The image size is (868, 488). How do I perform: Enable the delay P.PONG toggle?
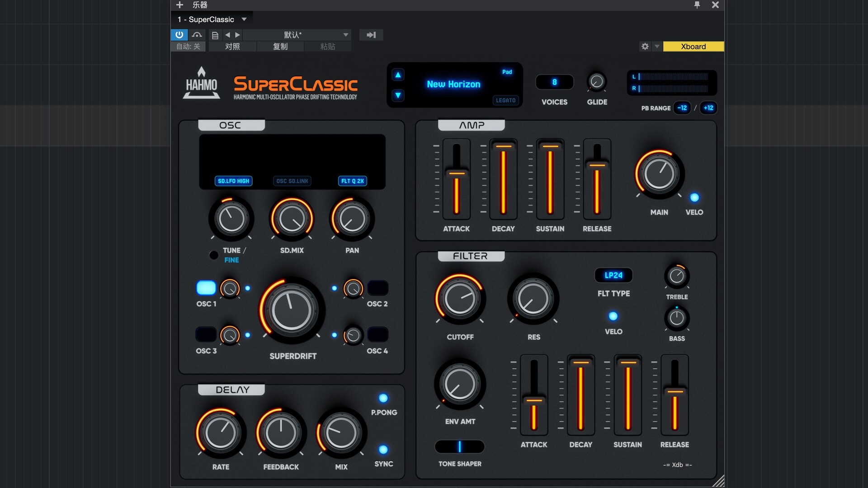pyautogui.click(x=383, y=398)
